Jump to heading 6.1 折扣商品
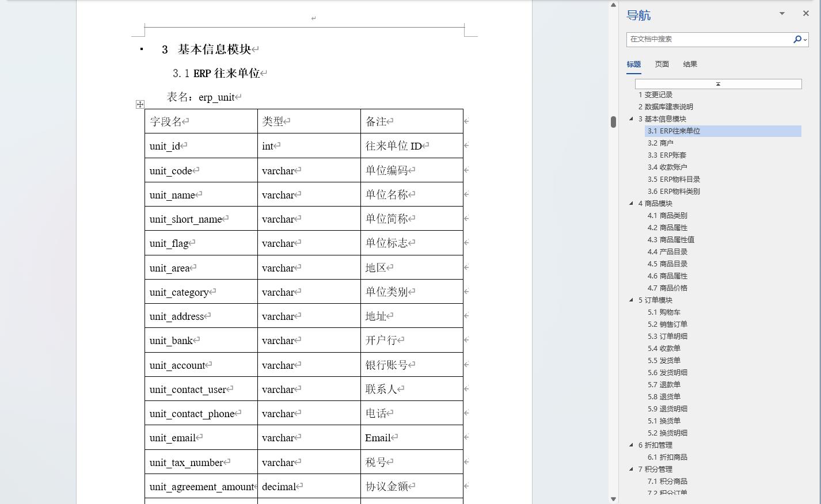Viewport: 821px width, 504px height. [x=667, y=457]
